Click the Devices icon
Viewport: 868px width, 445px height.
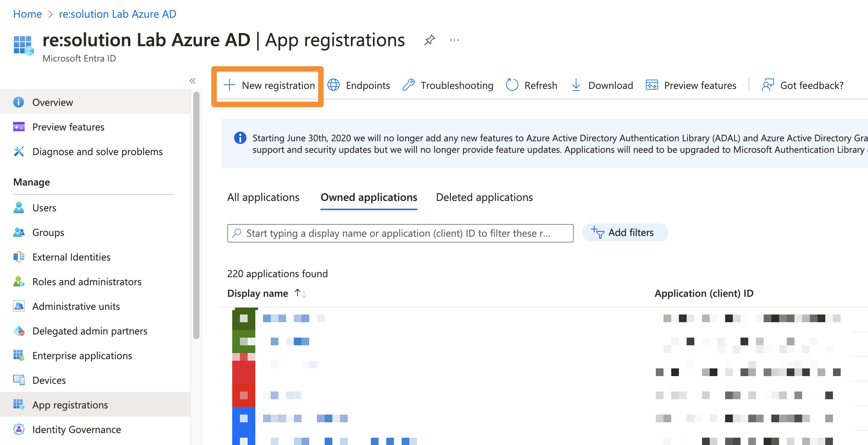click(x=18, y=380)
